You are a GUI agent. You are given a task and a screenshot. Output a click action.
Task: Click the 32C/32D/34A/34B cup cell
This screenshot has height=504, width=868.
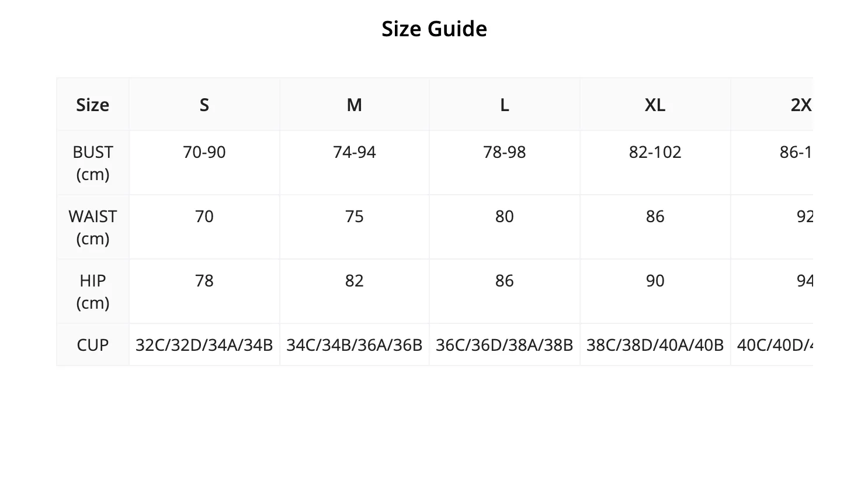click(204, 344)
